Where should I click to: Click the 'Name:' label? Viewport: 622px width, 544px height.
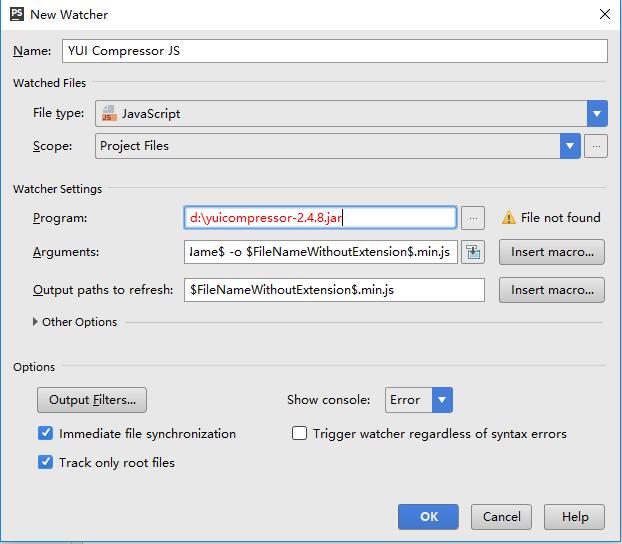[32, 51]
